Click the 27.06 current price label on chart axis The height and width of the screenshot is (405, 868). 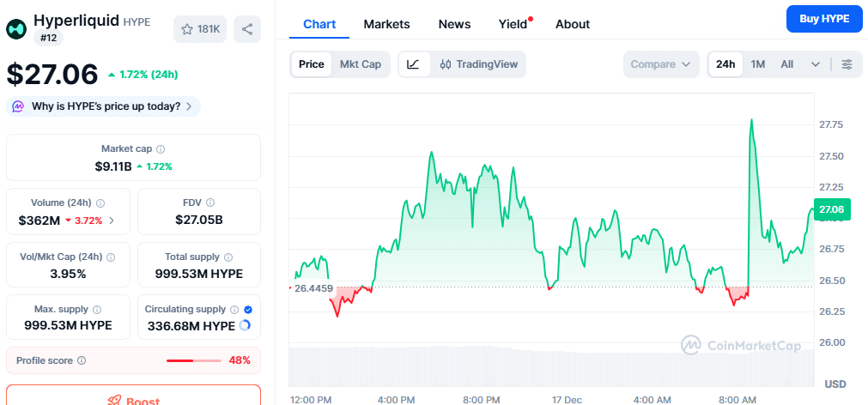(x=831, y=209)
